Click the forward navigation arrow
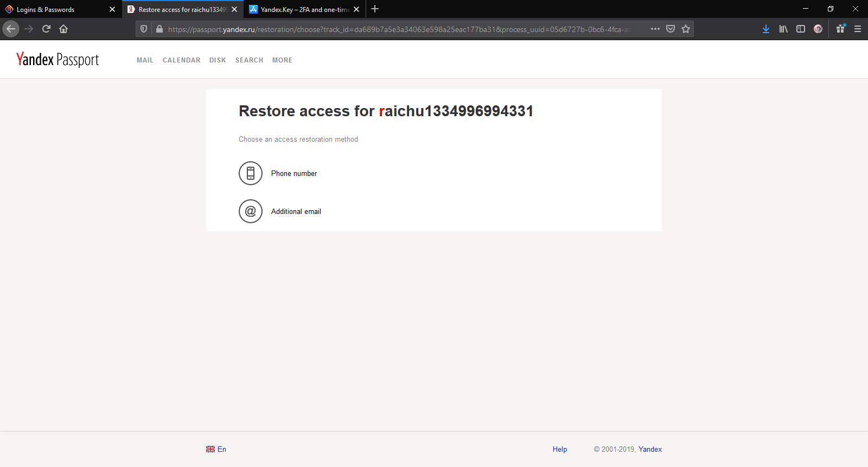This screenshot has height=467, width=868. [29, 29]
